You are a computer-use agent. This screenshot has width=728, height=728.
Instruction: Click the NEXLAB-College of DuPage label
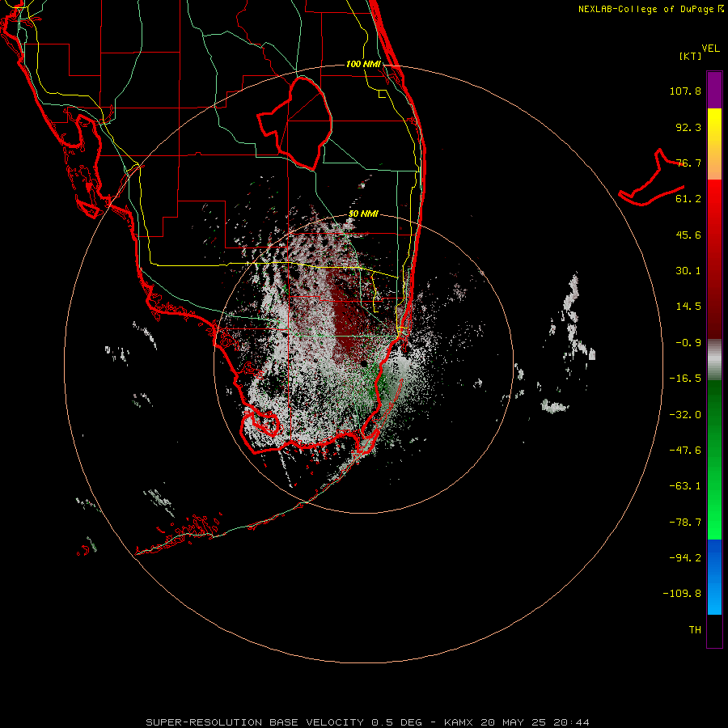(650, 9)
